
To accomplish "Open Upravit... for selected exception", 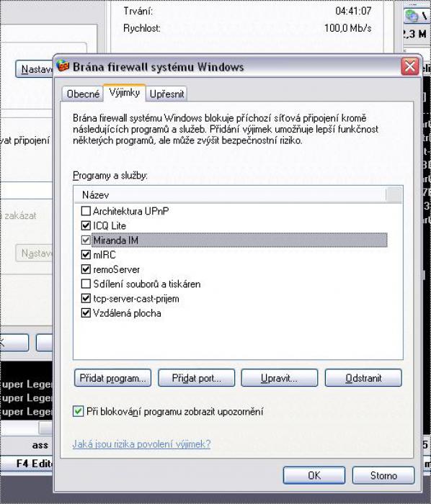I will 280,378.
